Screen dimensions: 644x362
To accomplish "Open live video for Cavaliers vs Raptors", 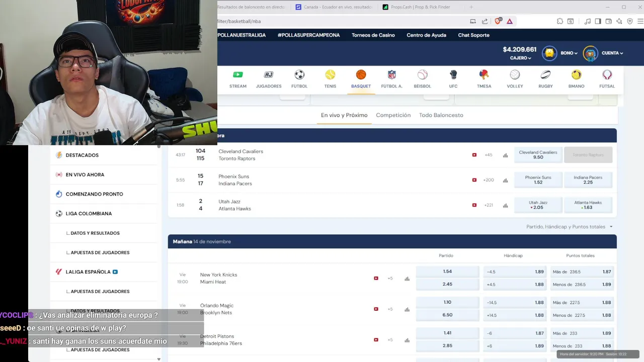I will [x=474, y=155].
